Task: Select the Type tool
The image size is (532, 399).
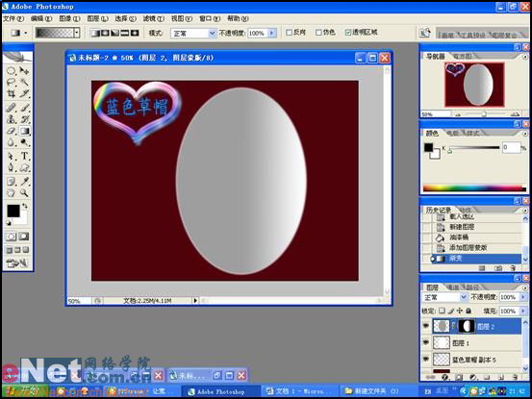Action: click(x=24, y=157)
